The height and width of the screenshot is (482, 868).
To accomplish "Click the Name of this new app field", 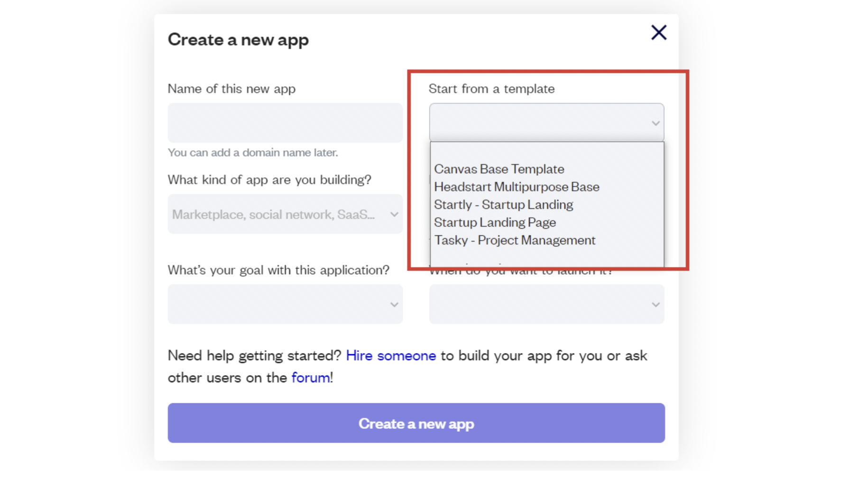I will 285,123.
